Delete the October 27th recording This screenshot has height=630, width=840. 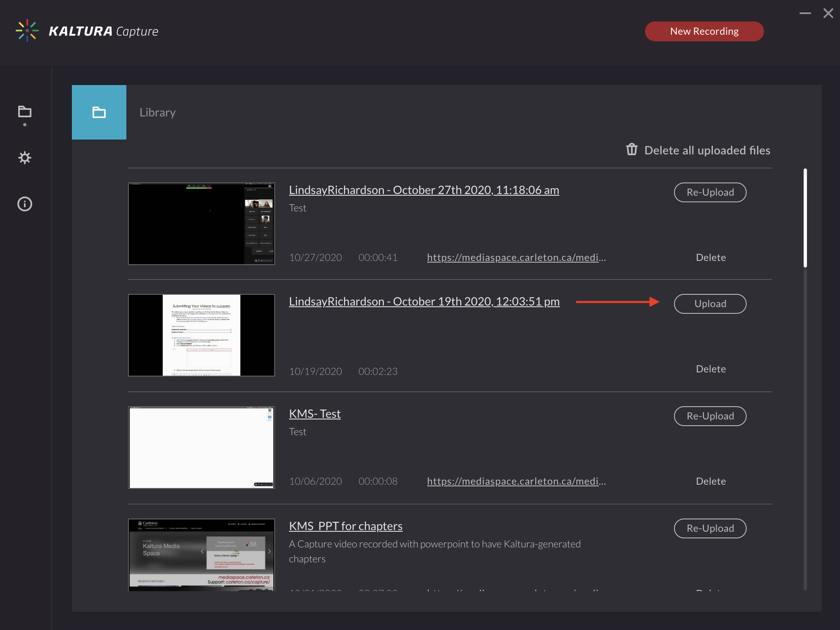710,258
